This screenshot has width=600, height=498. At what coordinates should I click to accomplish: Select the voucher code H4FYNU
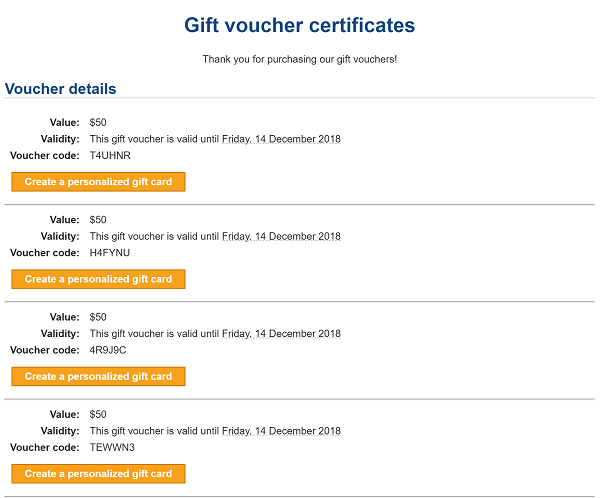coord(110,253)
